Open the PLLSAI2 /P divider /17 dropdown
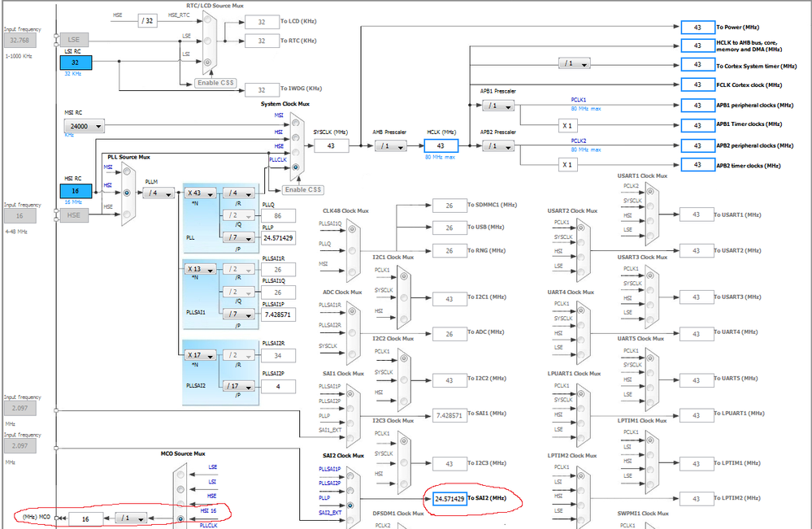 (239, 386)
